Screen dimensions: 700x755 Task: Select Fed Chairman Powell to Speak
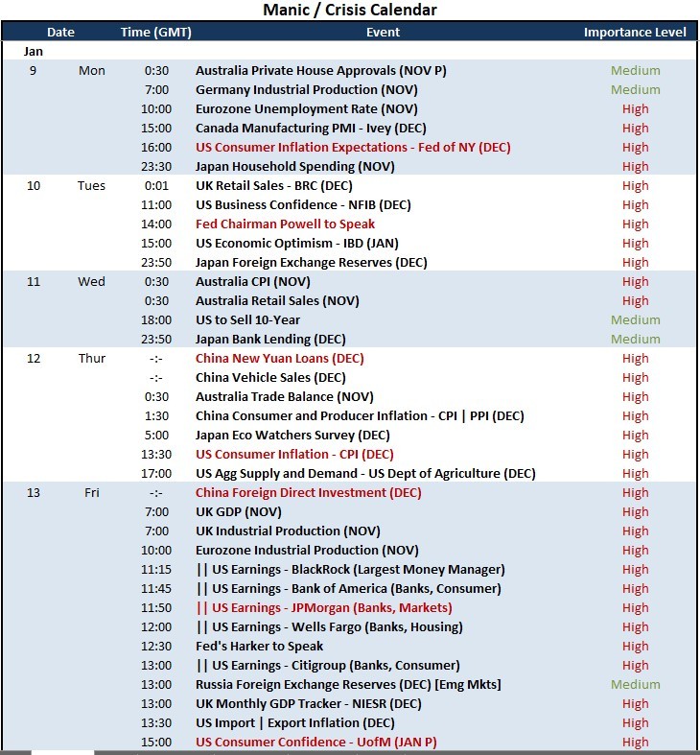pyautogui.click(x=285, y=224)
